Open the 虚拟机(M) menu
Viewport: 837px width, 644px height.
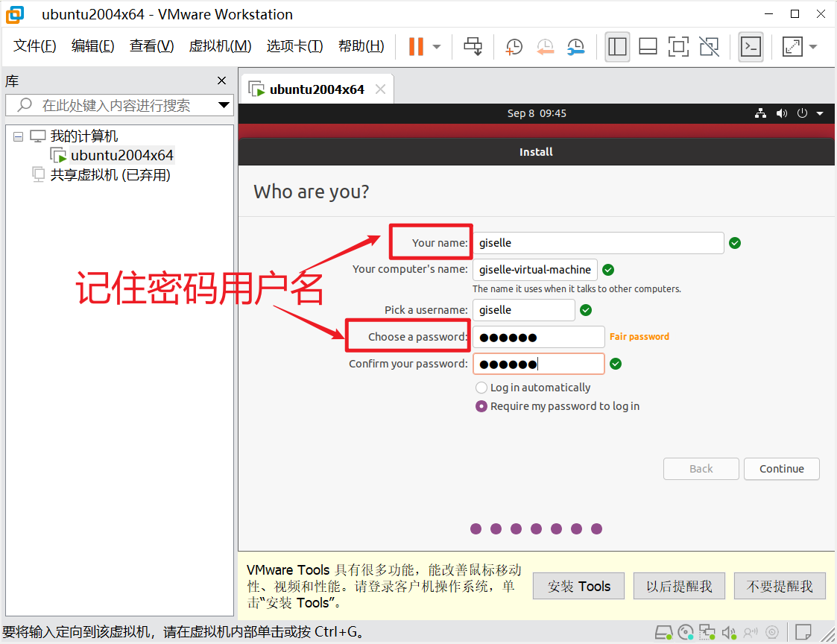click(x=220, y=46)
